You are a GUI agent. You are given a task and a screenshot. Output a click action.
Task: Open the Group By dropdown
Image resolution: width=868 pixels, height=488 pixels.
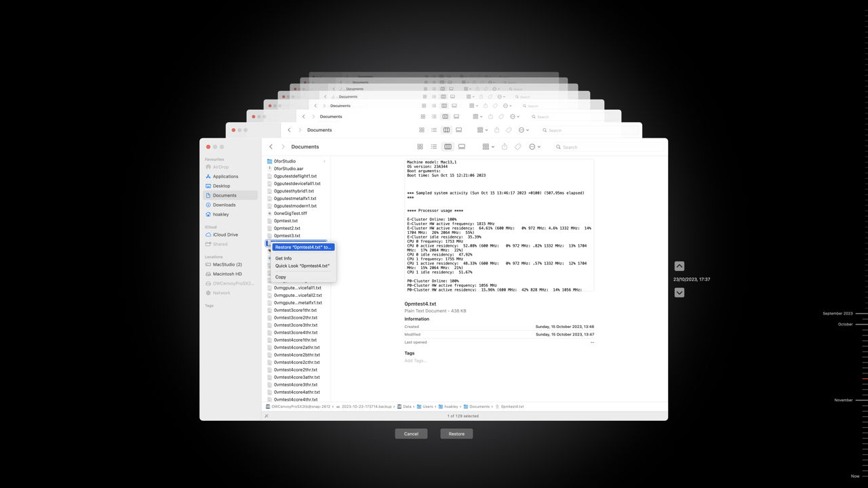[x=488, y=147]
